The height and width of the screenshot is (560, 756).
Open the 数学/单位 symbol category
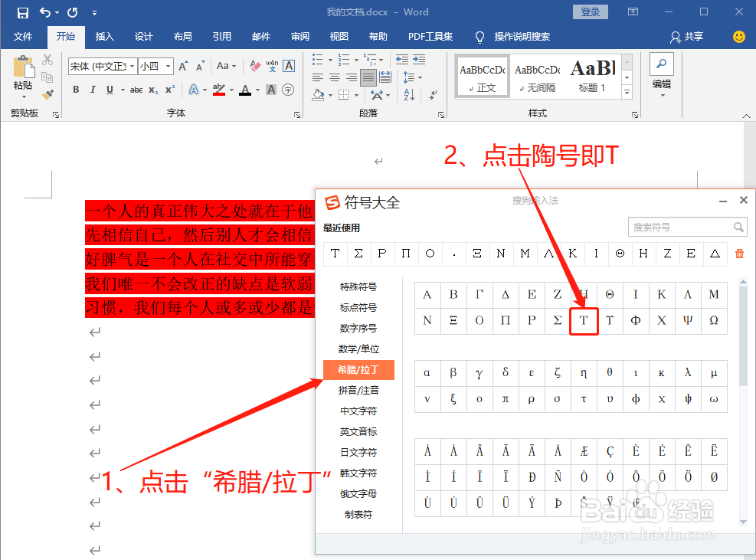pos(358,349)
